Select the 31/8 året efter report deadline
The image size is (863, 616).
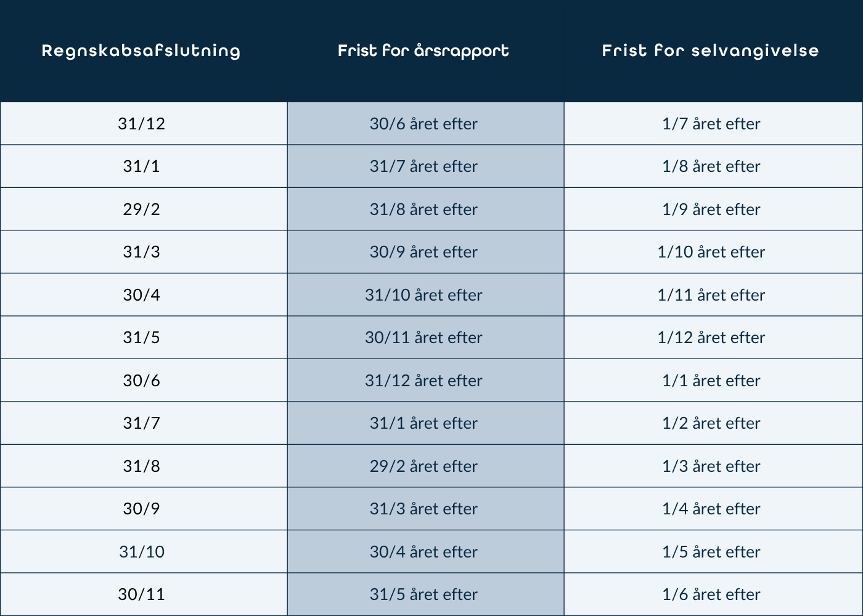pos(423,209)
